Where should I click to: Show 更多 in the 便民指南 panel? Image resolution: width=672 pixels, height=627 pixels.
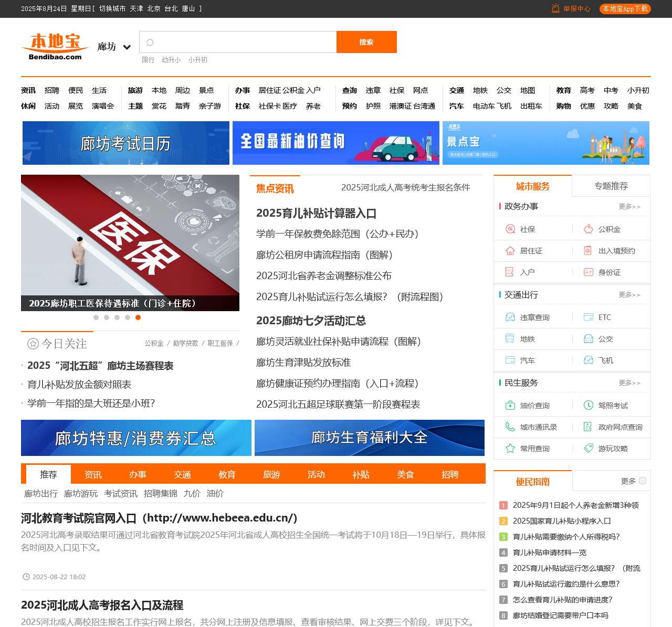pos(633,481)
